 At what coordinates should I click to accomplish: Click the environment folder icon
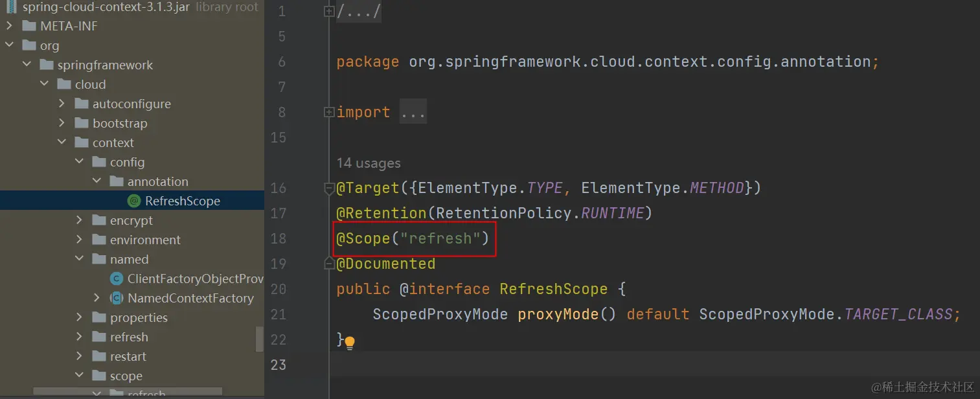pos(99,240)
